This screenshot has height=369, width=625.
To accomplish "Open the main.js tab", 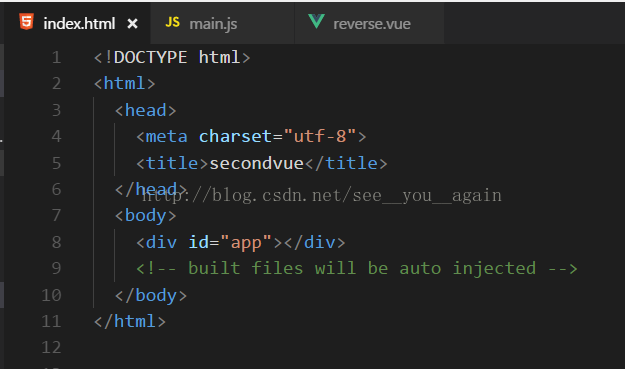I will [222, 24].
